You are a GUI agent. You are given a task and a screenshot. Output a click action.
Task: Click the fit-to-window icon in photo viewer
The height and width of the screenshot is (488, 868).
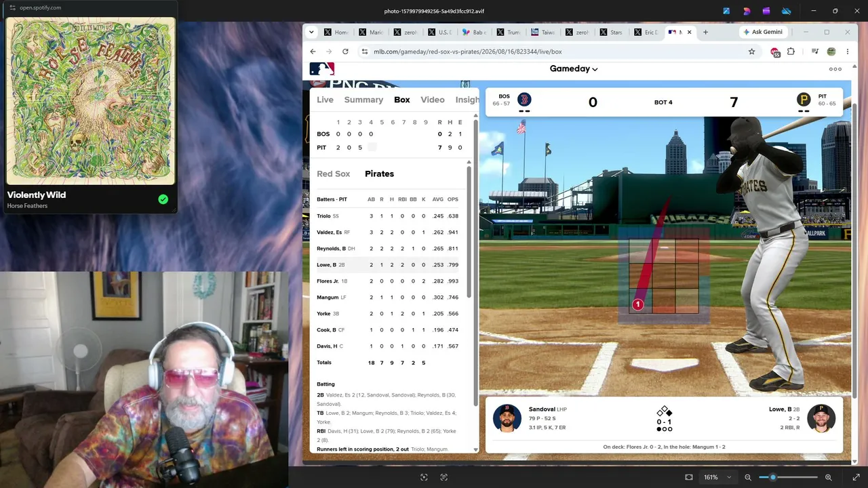point(689,477)
